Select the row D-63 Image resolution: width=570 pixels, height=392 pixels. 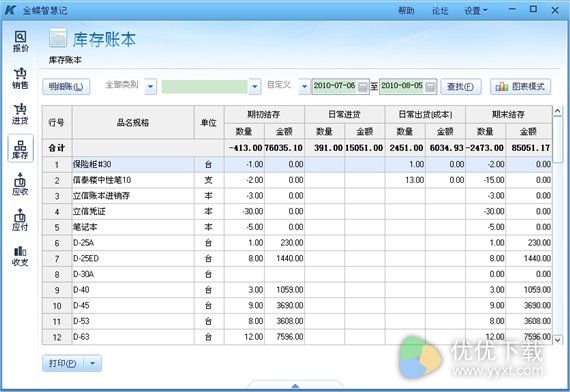pyautogui.click(x=297, y=337)
